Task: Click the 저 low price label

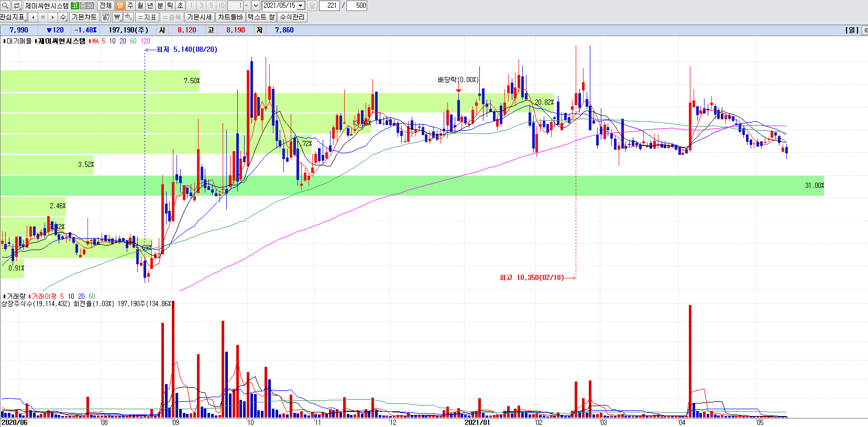Action: [259, 30]
